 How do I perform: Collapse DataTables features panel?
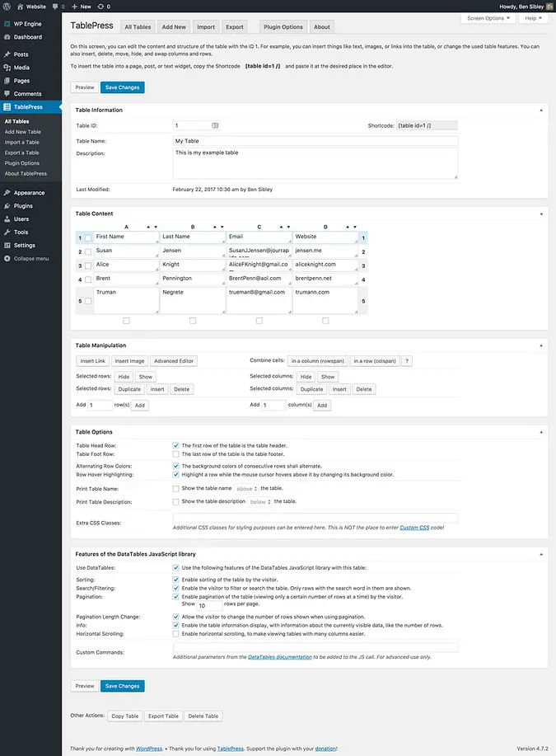click(541, 555)
